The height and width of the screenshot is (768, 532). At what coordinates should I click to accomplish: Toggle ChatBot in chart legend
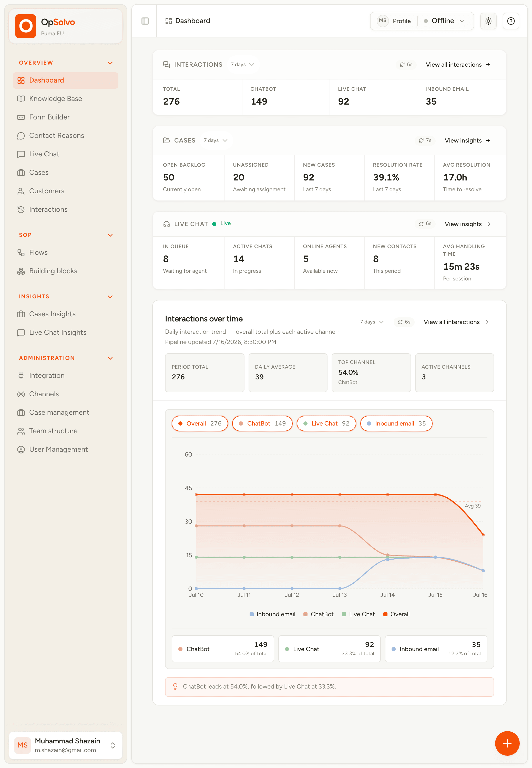[x=318, y=614]
